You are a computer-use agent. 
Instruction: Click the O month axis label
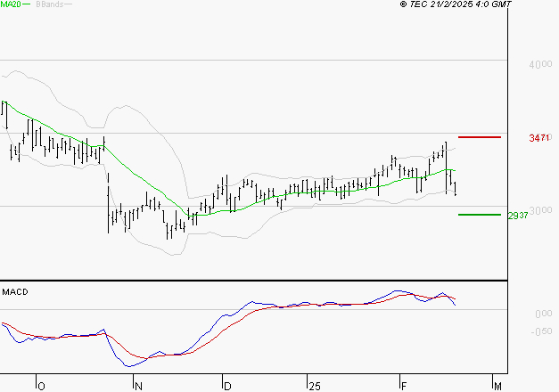pyautogui.click(x=41, y=387)
